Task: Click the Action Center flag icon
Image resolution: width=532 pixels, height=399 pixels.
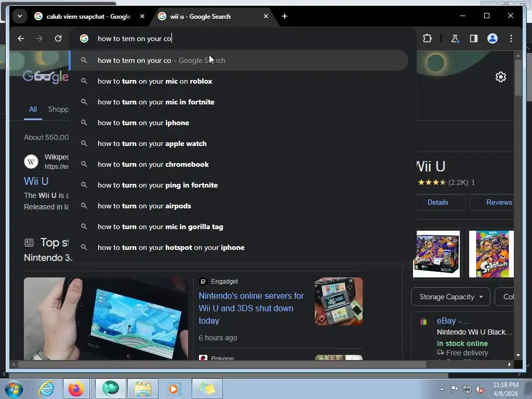Action: (454, 389)
